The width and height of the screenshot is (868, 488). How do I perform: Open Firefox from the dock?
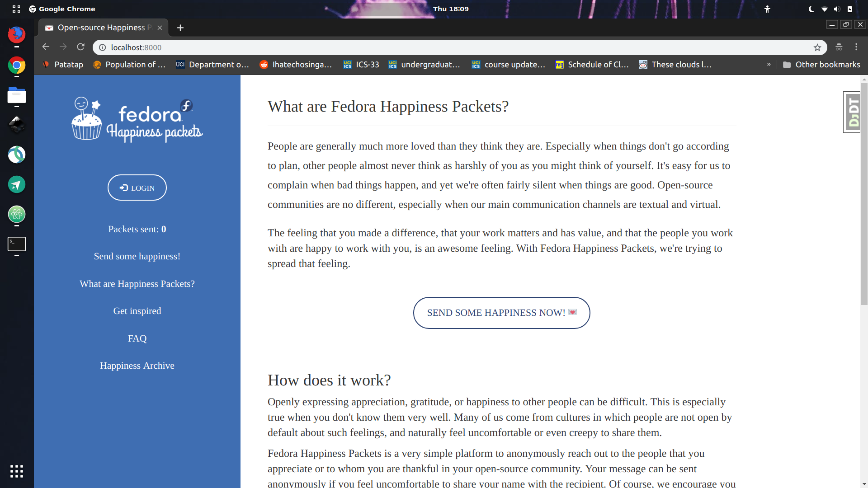[17, 35]
